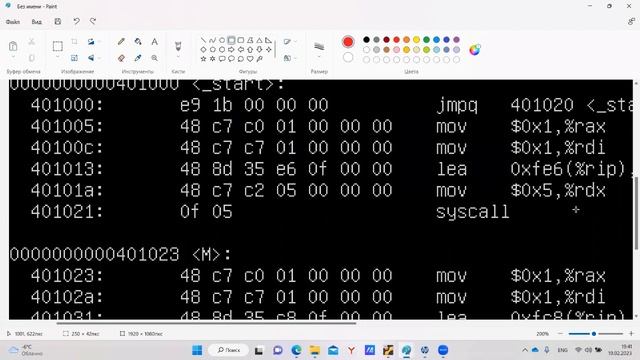
Task: Click the zoom slider handle
Action: pos(594,333)
